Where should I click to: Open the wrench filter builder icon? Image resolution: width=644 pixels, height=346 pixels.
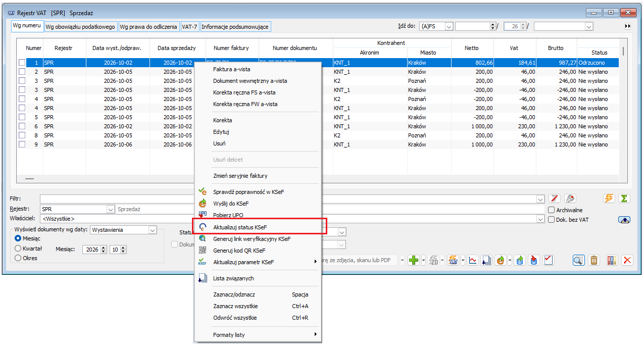(x=570, y=199)
